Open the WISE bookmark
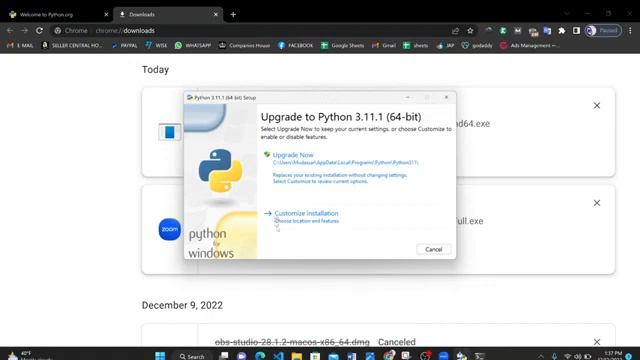This screenshot has width=640, height=360. pos(156,45)
